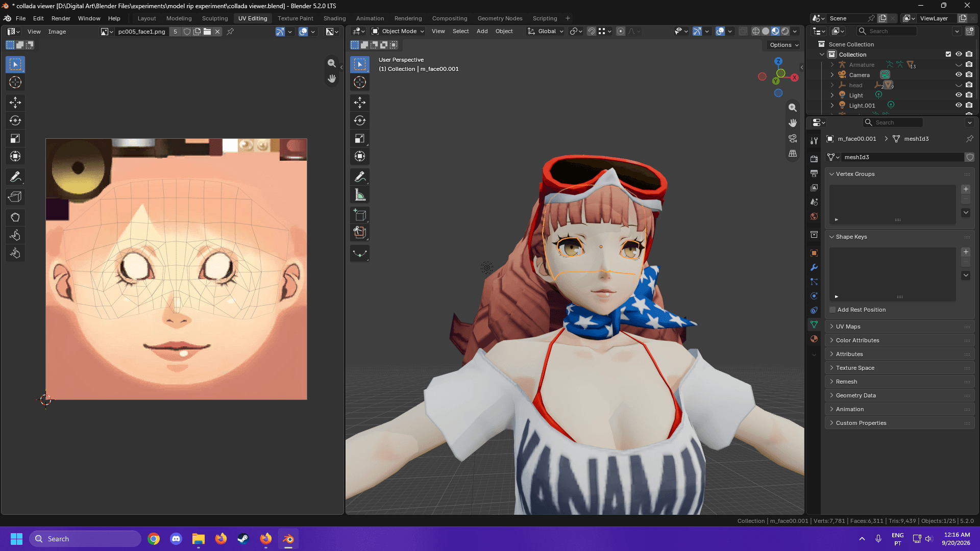980x551 pixels.
Task: Hide the Light.001 object in the outliner
Action: [959, 105]
